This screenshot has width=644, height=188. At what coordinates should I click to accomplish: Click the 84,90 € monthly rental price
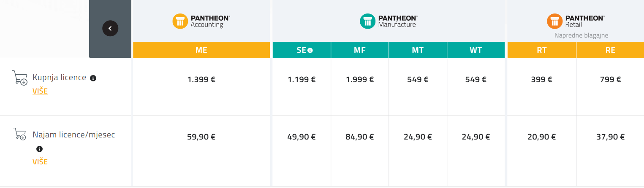360,137
